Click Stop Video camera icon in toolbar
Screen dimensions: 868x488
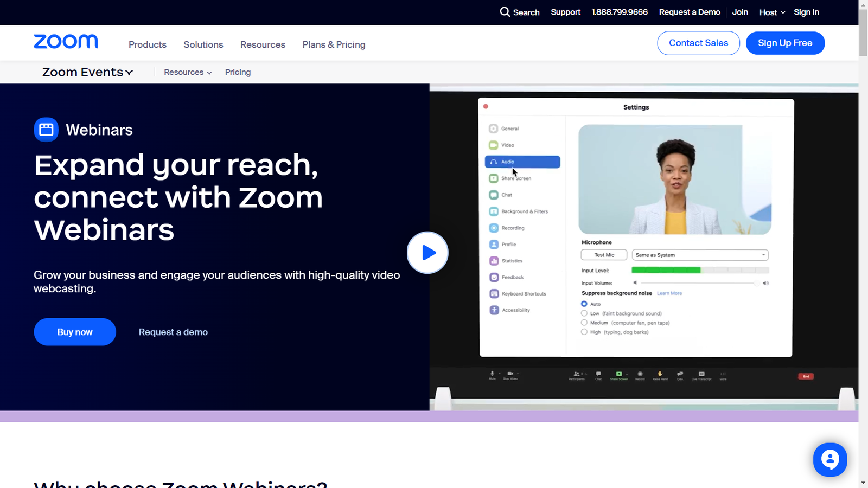click(510, 374)
